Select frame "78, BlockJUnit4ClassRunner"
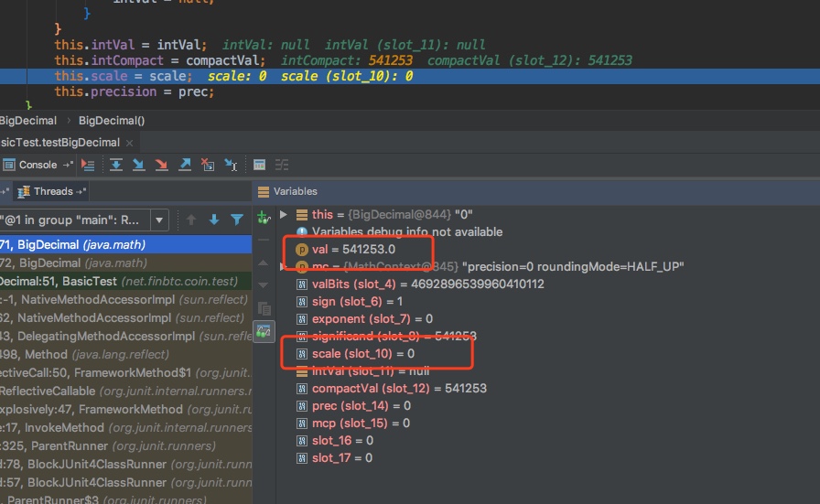Image resolution: width=820 pixels, height=504 pixels. (x=125, y=465)
